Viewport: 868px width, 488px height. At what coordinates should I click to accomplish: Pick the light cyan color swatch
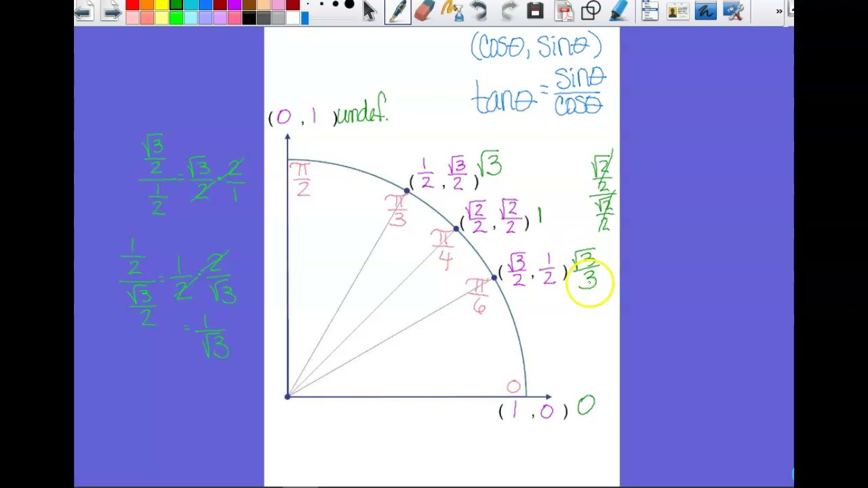click(x=191, y=18)
